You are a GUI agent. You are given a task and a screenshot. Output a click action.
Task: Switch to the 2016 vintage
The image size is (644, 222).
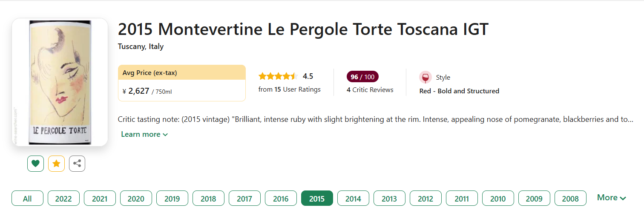pyautogui.click(x=281, y=198)
